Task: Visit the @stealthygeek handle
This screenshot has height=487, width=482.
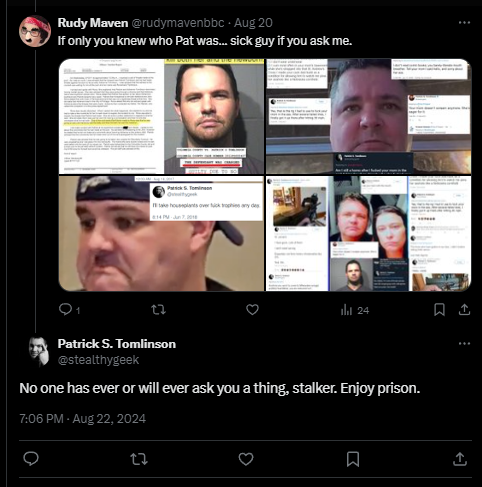Action: [98, 360]
